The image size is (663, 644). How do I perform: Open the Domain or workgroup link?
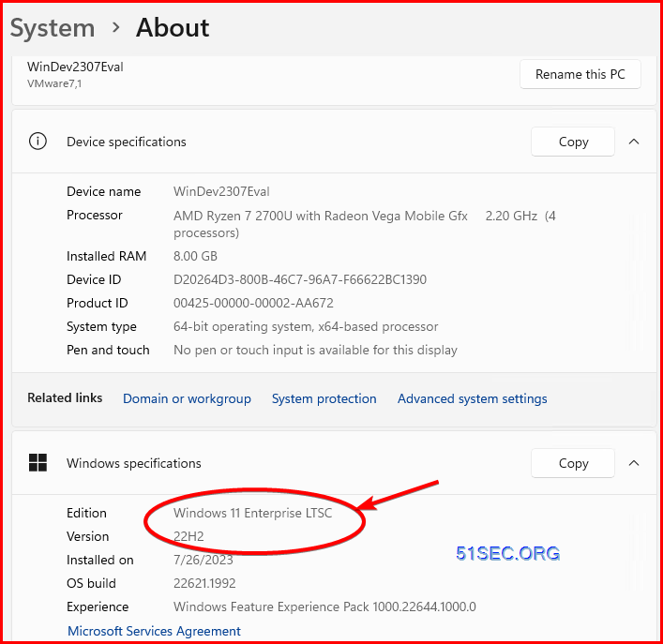coord(187,398)
